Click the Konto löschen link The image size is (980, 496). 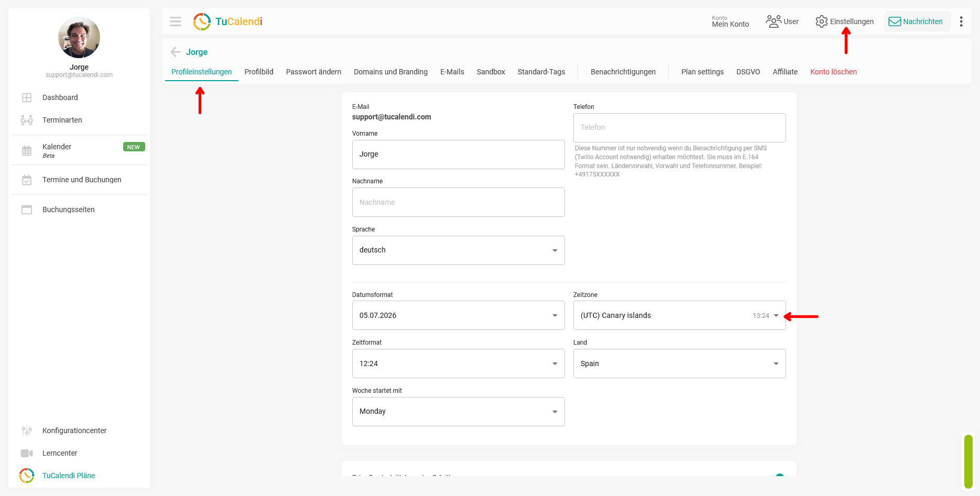coord(833,72)
